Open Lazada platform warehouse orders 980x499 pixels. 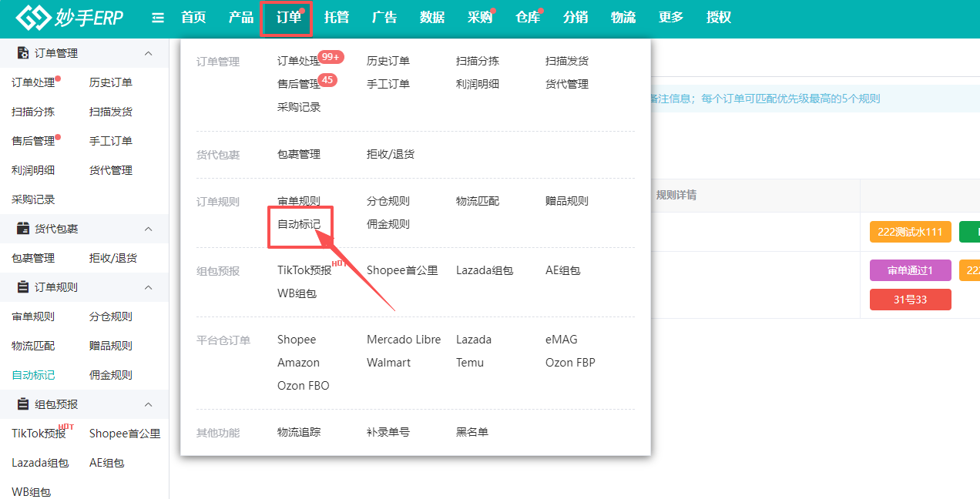coord(474,340)
